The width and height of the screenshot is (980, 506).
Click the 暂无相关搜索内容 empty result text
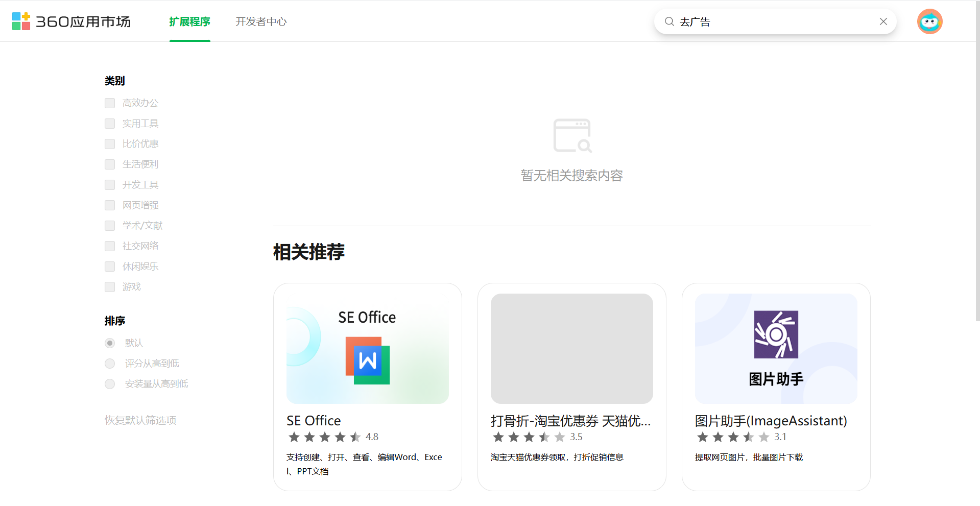click(571, 176)
